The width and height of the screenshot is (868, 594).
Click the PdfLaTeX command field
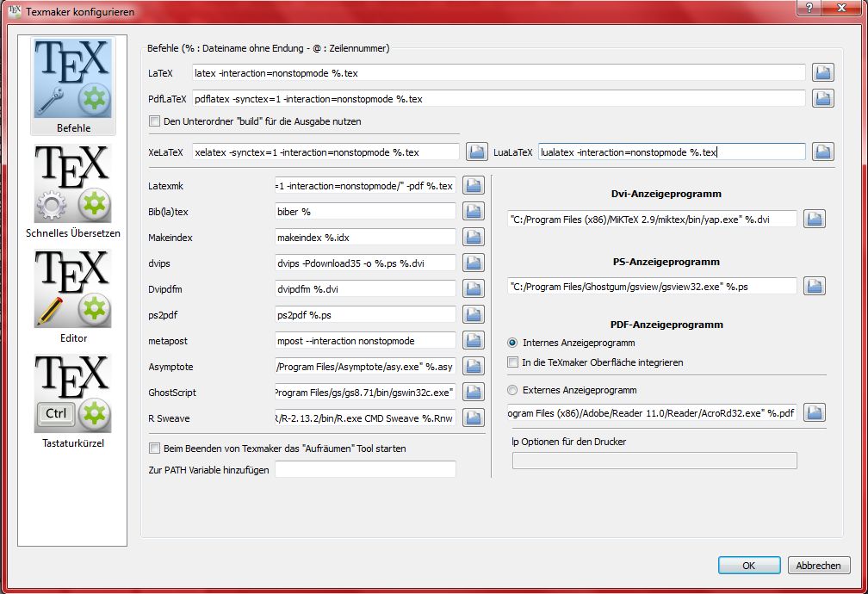(x=499, y=98)
